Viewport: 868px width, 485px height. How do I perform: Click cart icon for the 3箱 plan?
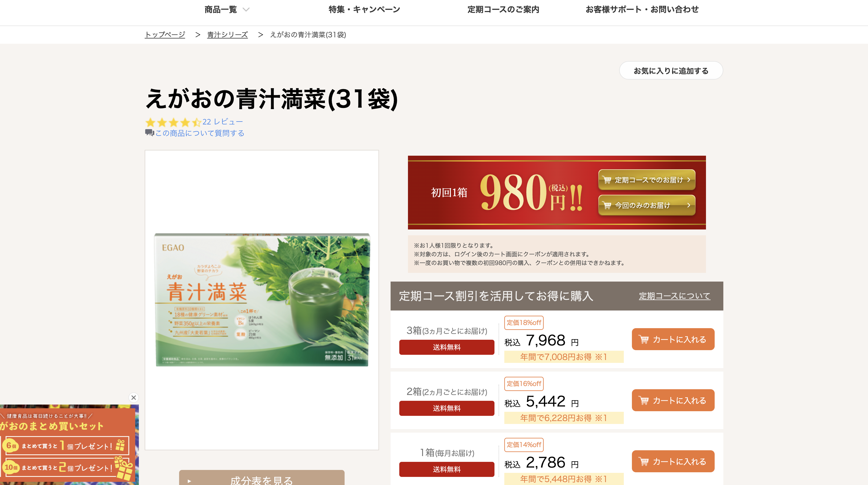click(x=643, y=339)
